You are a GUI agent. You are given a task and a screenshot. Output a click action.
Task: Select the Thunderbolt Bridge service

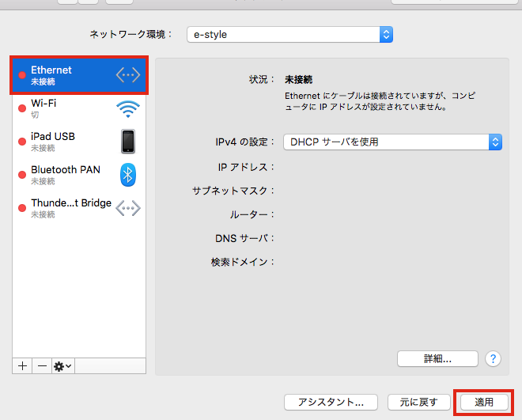tap(79, 208)
